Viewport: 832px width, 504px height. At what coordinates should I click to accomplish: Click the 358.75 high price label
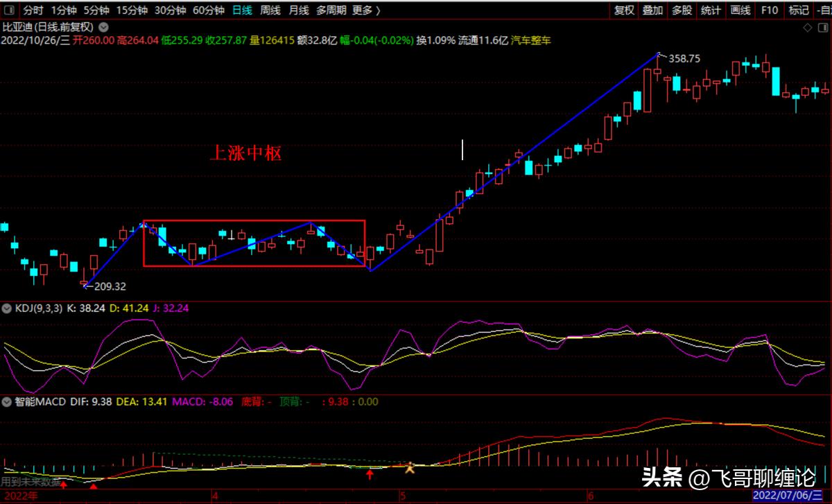pos(684,60)
